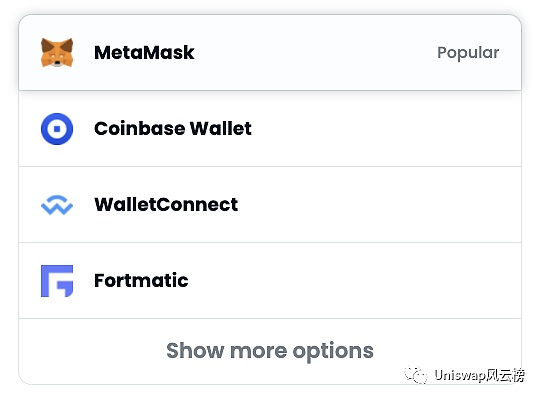The height and width of the screenshot is (400, 542).
Task: Click the Coinbase Wallet blue circle icon
Action: [57, 129]
